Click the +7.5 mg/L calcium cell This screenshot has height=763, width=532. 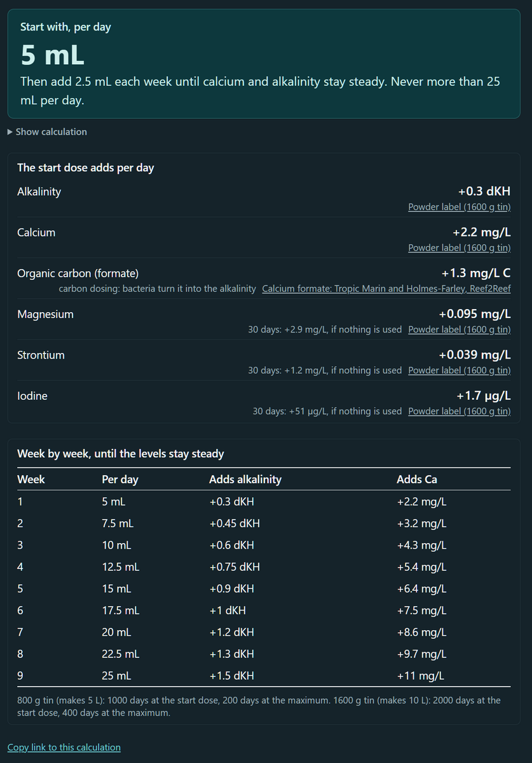pos(421,610)
